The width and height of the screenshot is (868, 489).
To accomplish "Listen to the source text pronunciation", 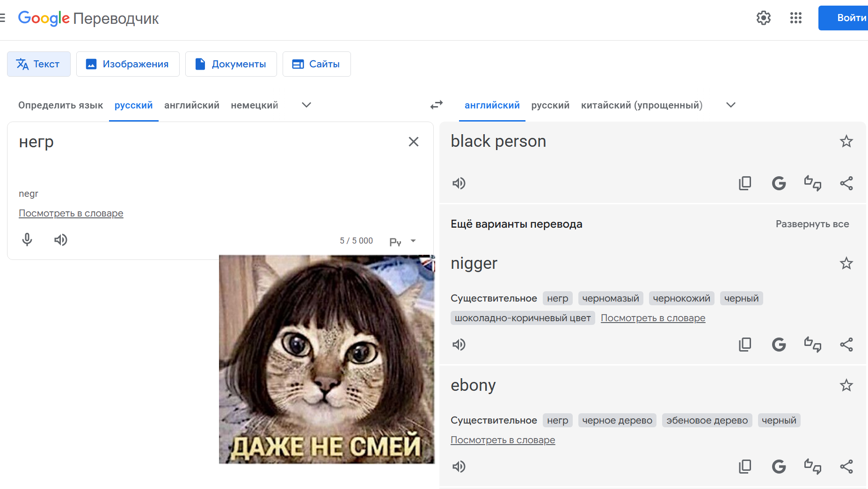I will click(x=61, y=240).
